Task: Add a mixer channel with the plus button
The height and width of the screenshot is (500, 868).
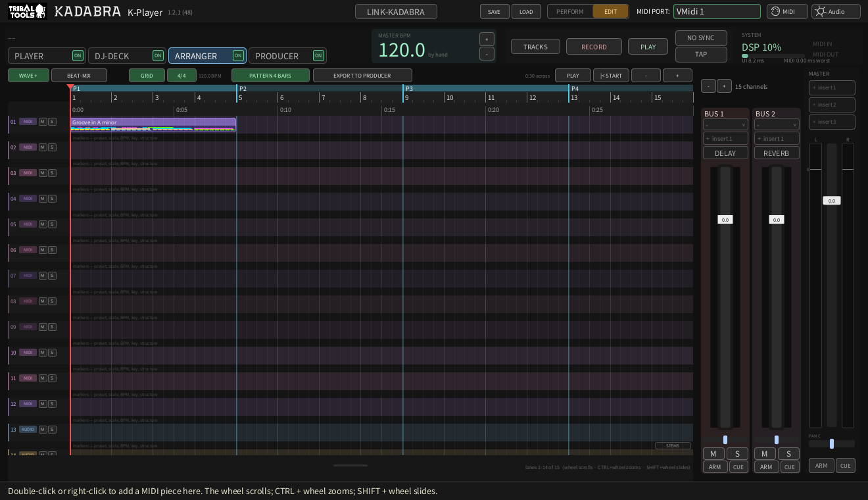Action: pyautogui.click(x=724, y=86)
